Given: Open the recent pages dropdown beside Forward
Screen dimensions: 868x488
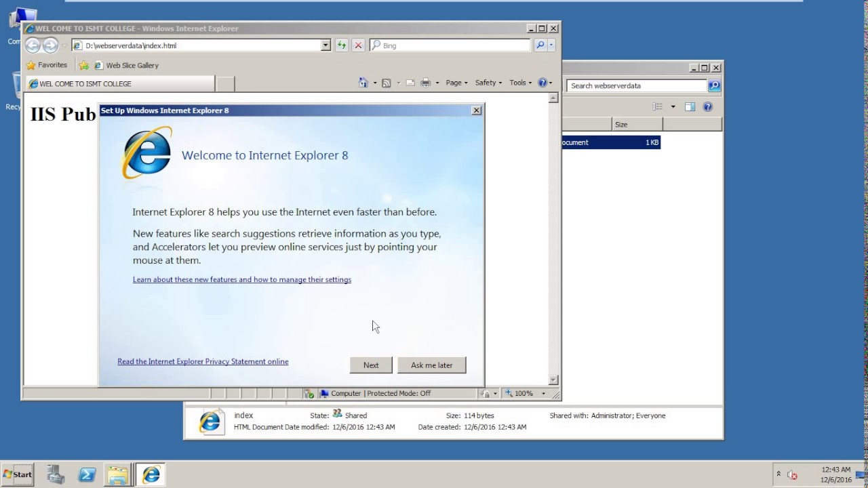Looking at the screenshot, I should coord(64,45).
